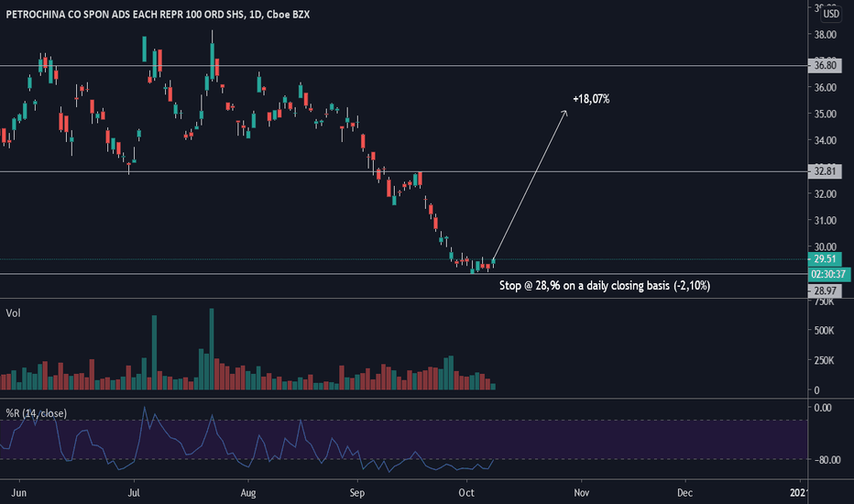Click the Vol indicator label
Image resolution: width=854 pixels, height=504 pixels.
(x=13, y=312)
